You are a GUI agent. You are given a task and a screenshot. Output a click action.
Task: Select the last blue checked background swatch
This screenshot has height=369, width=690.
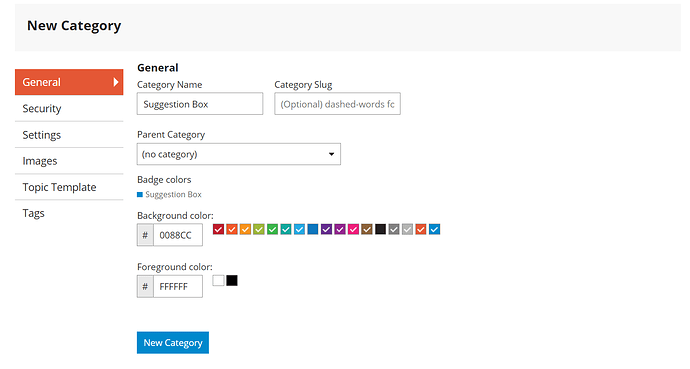tap(434, 229)
